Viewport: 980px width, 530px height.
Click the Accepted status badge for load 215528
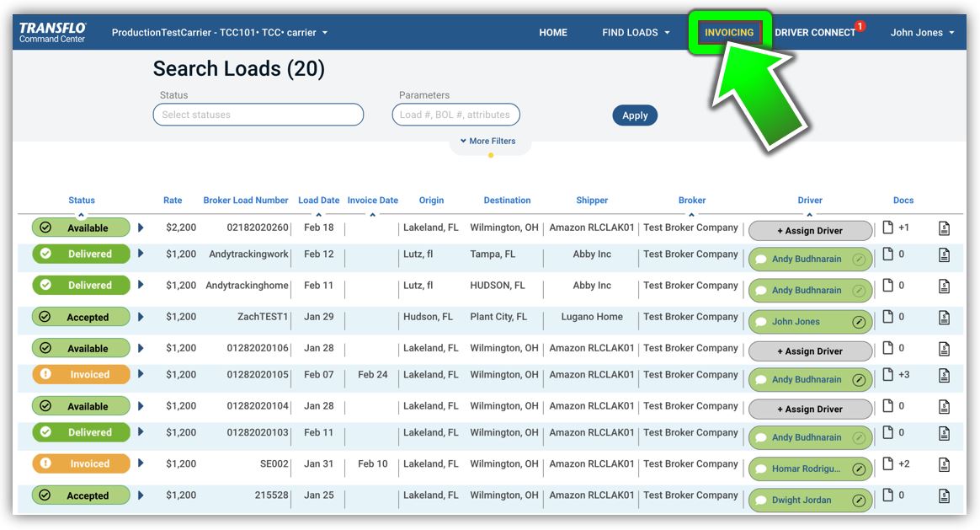pos(82,496)
